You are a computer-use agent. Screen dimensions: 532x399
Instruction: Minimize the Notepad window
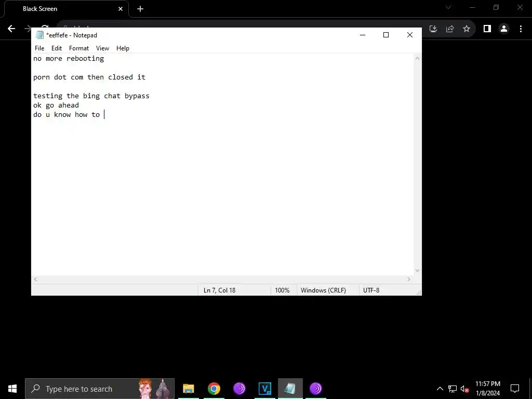coord(363,35)
